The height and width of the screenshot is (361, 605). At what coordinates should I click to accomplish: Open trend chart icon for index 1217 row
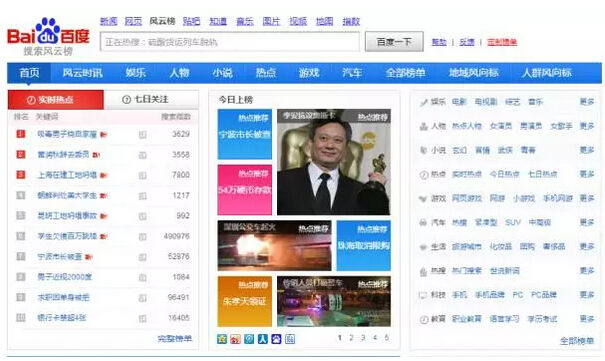click(x=142, y=196)
